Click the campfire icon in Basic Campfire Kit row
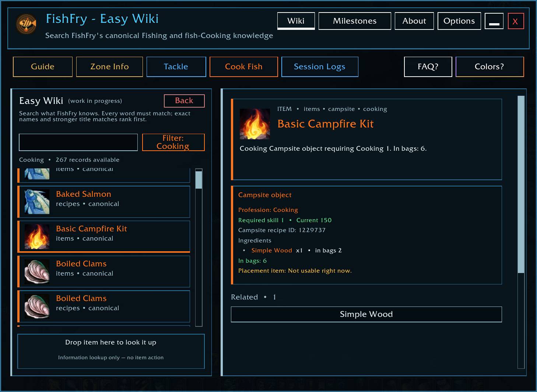Viewport: 537px width, 392px height. coord(37,237)
